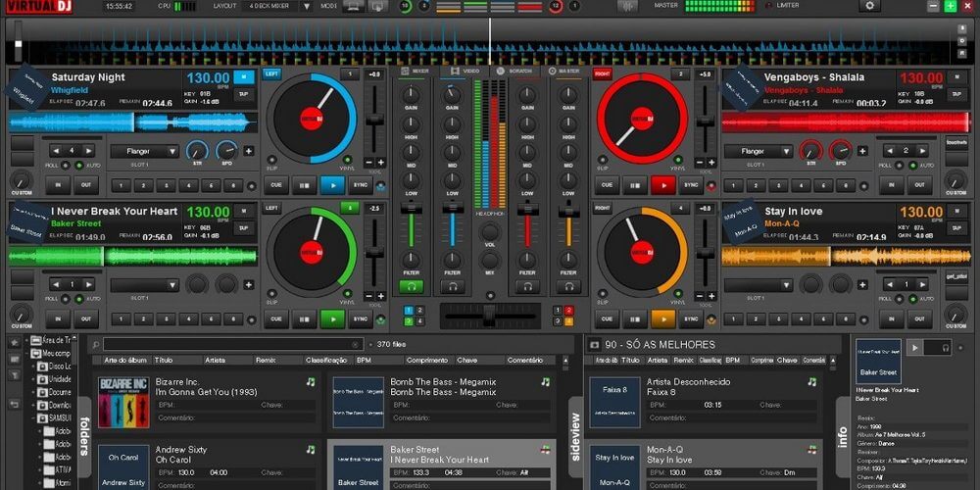This screenshot has height=490, width=980.
Task: Click the headphone icon in the info panel
Action: coord(946,348)
